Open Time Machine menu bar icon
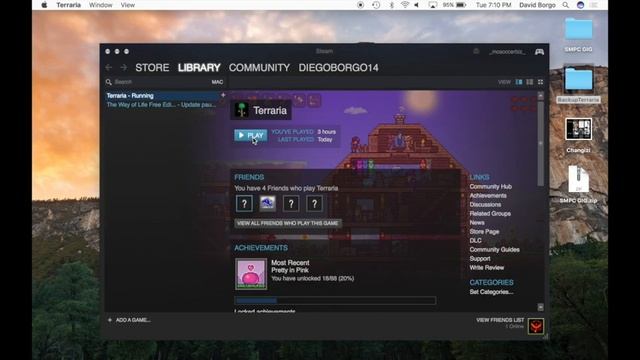Screen dimensions: 640x360 pos(376,5)
